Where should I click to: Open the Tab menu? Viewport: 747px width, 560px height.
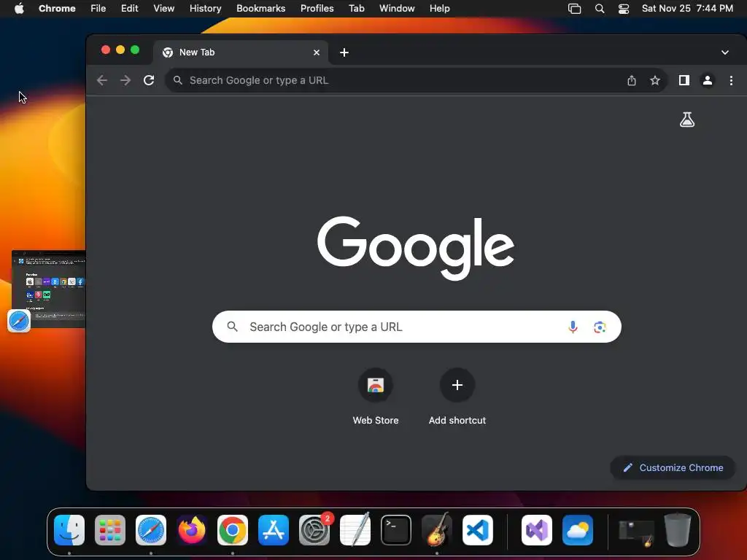356,8
